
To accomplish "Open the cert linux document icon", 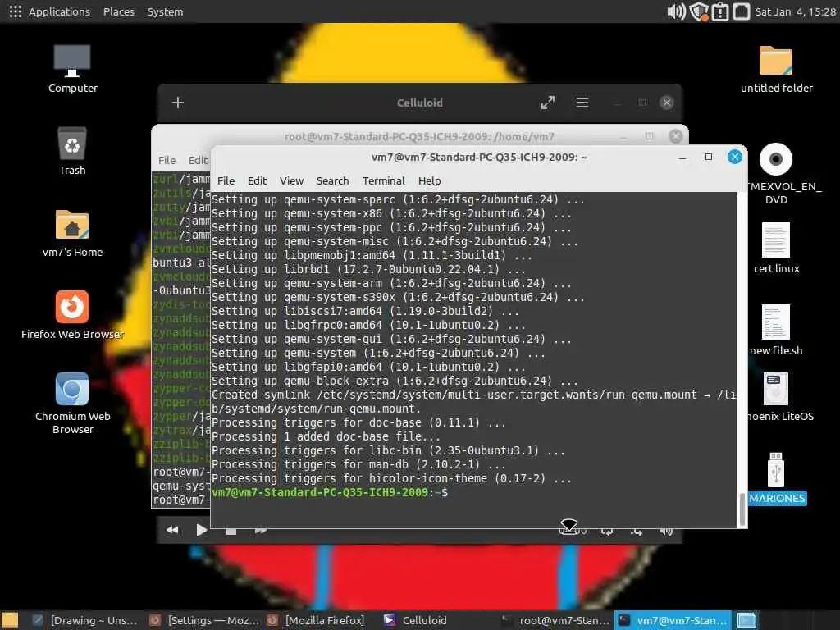I will (x=776, y=248).
